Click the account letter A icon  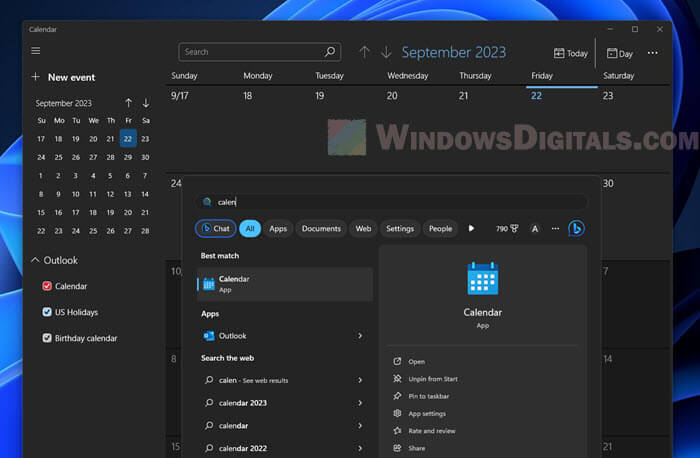(535, 229)
